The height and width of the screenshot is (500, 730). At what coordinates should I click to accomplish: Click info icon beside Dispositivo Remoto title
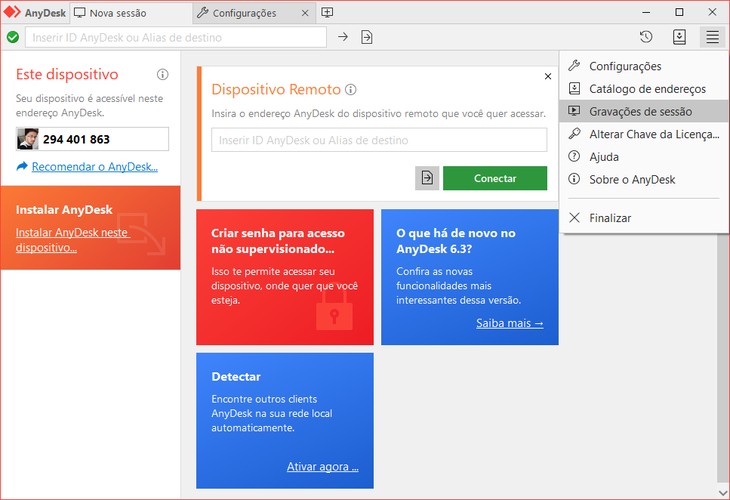351,90
